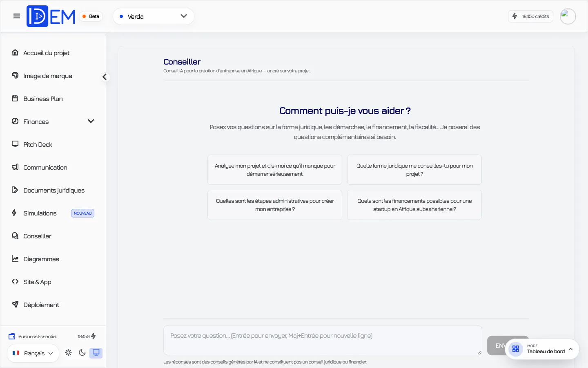
Task: Click the document icon beside Documents juridiques
Action: pos(15,190)
